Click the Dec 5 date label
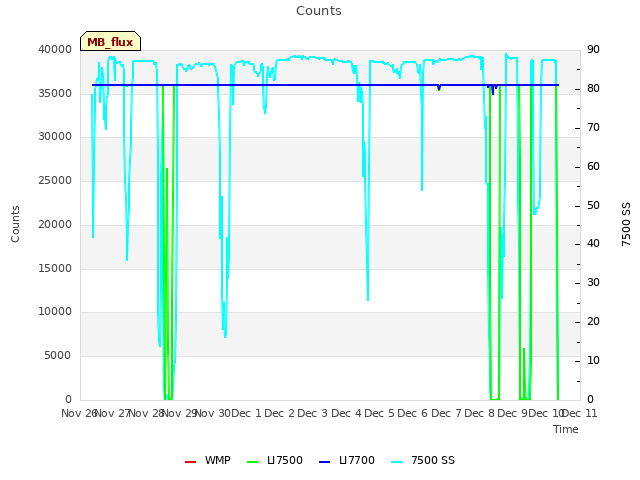This screenshot has width=640, height=480. [x=379, y=413]
